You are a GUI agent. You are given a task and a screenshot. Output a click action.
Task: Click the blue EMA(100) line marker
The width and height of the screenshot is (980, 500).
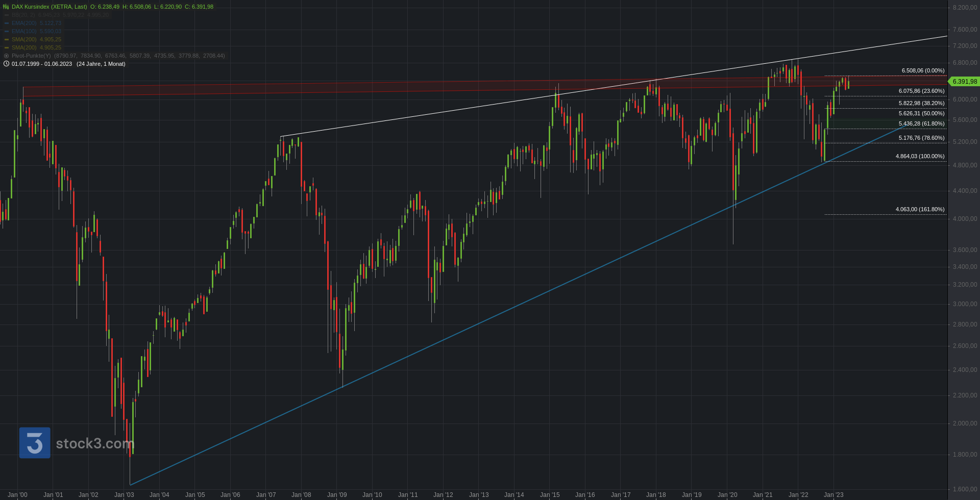[7, 31]
